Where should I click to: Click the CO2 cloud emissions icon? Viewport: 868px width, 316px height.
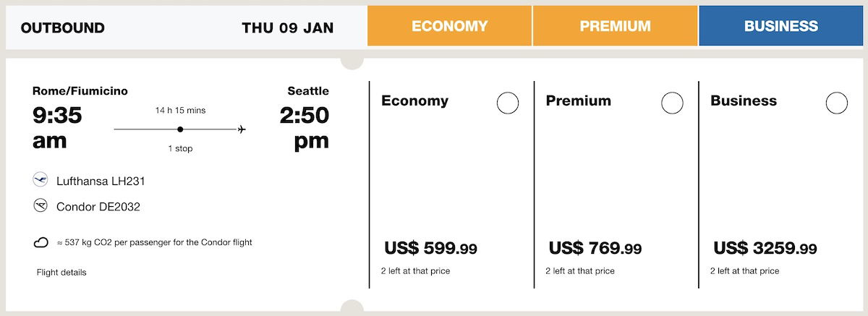click(x=41, y=243)
